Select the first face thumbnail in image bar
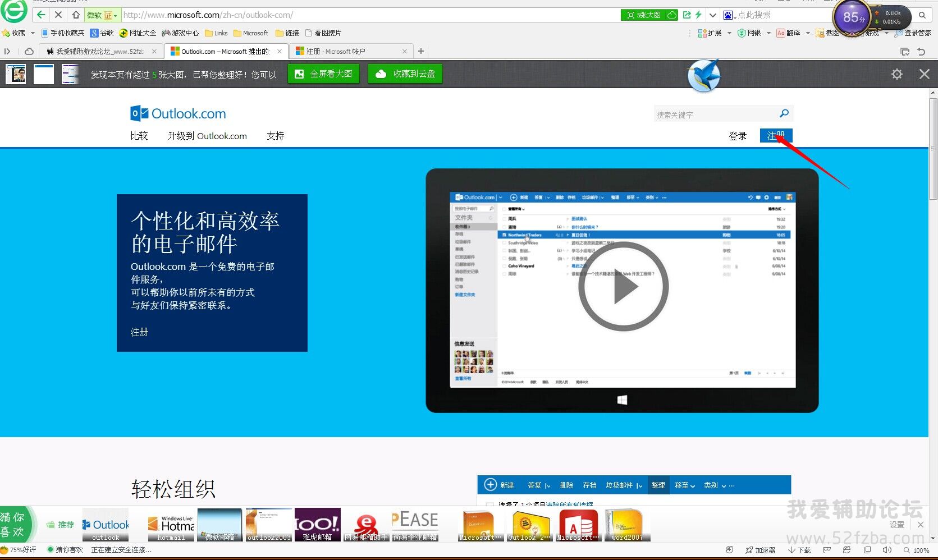 click(16, 74)
